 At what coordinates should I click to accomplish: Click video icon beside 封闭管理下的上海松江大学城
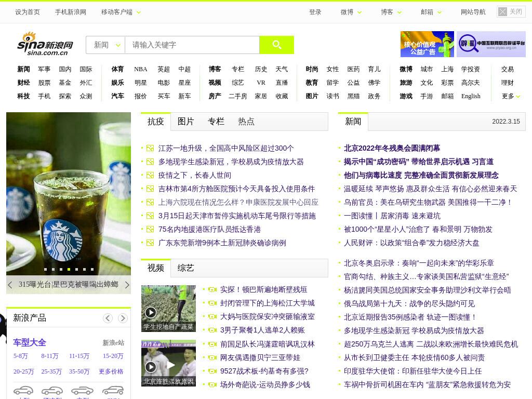212,303
